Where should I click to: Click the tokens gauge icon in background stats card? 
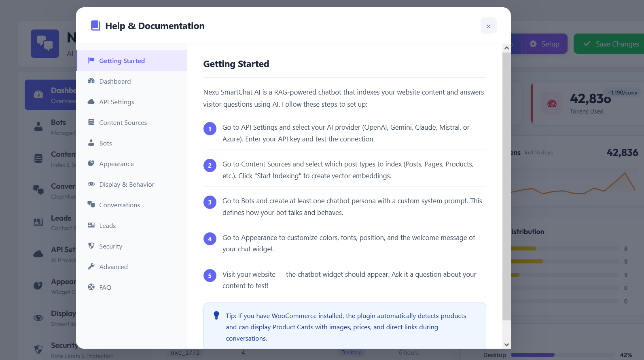coord(552,103)
